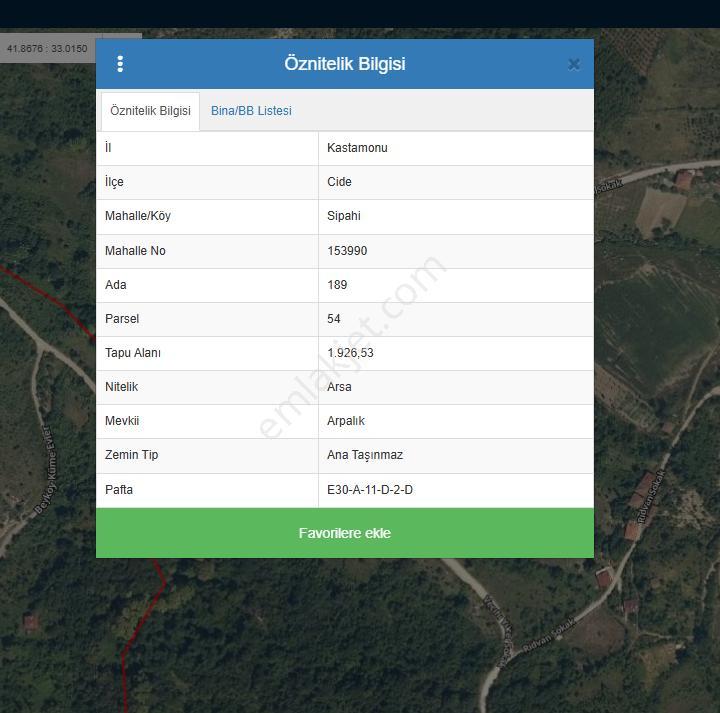Click the Zemin Tip row label
720x713 pixels.
[131, 455]
